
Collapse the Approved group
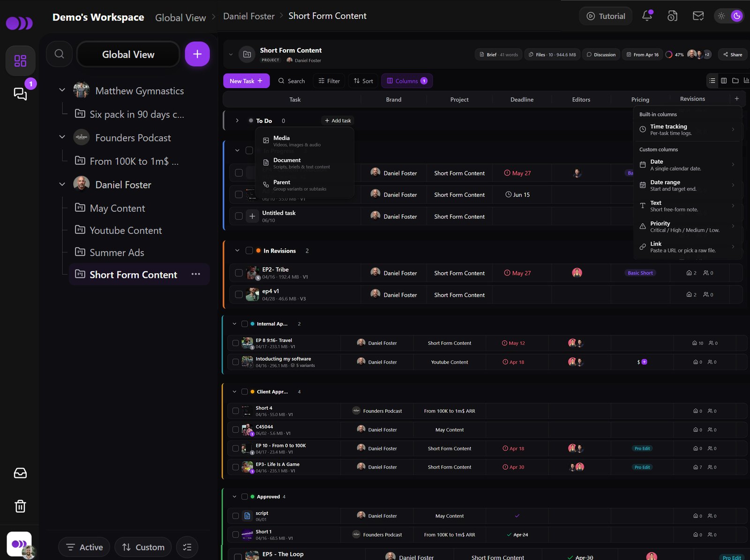(234, 497)
